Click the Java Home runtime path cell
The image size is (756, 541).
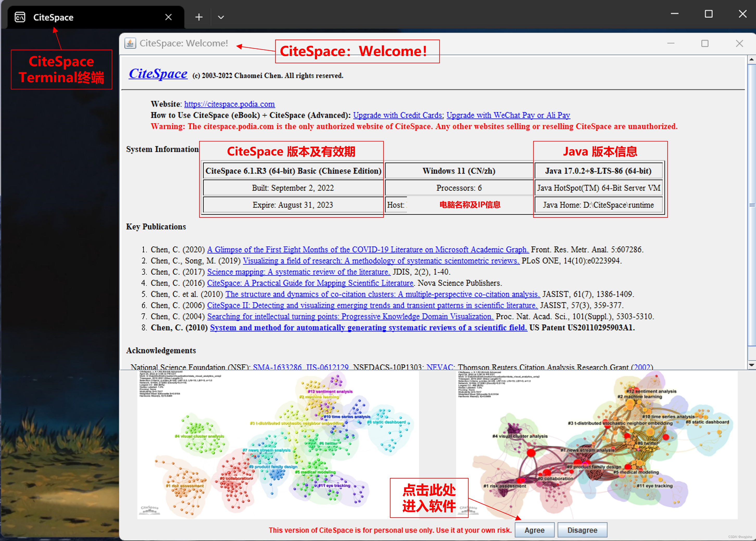(x=598, y=205)
